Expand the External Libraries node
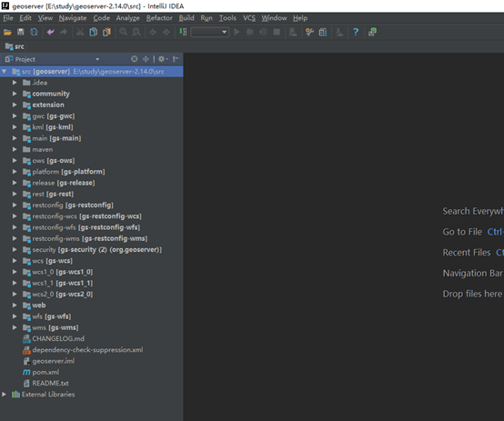 5,394
